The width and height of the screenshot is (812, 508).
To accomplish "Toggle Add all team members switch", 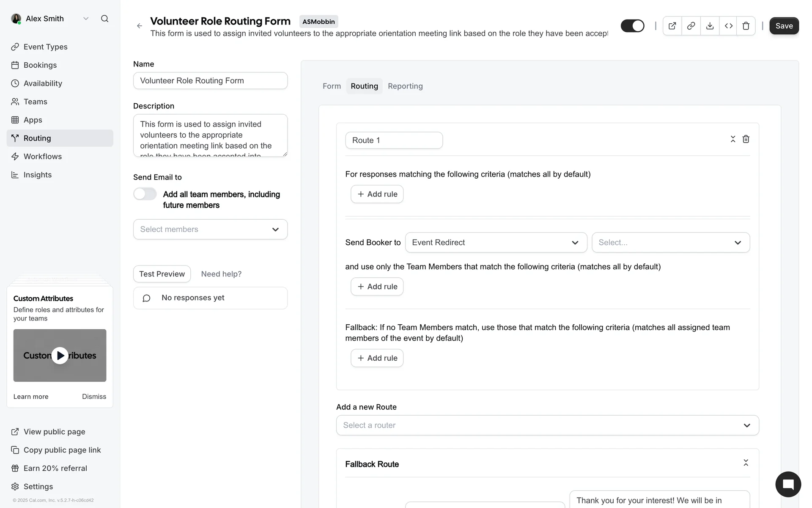I will click(x=145, y=194).
